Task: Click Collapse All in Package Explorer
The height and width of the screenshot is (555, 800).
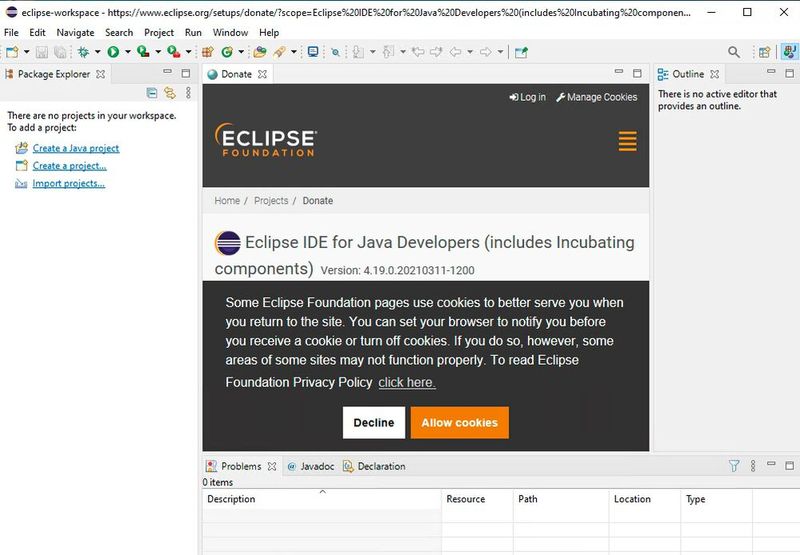Action: [152, 93]
